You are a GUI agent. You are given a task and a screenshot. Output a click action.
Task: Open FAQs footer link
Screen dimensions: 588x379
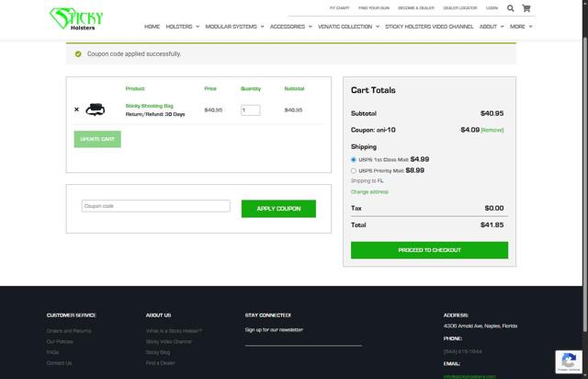[52, 352]
